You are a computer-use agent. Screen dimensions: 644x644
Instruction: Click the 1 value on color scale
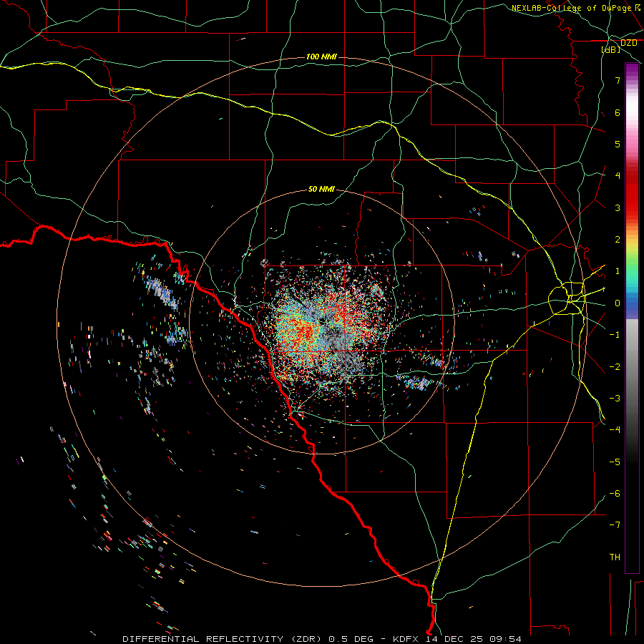click(618, 271)
